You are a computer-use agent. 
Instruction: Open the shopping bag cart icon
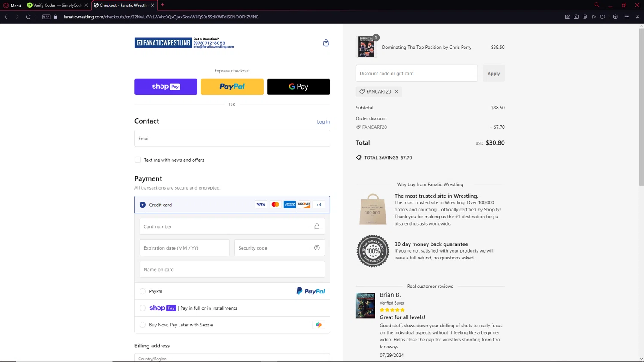pos(326,43)
